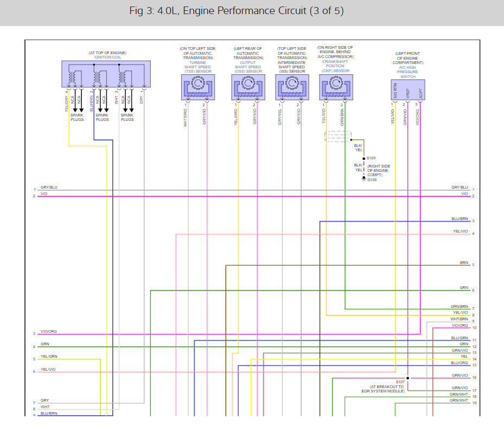Click the 'GRN' wire label at right connector 6
The width and height of the screenshot is (504, 432).
(x=464, y=287)
